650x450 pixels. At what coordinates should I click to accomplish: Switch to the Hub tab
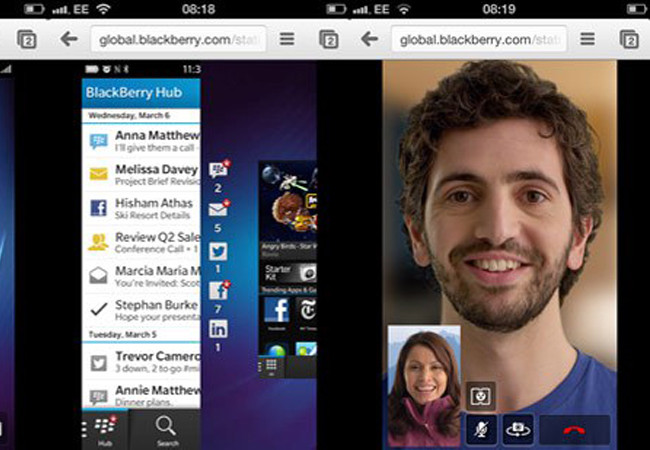[105, 429]
